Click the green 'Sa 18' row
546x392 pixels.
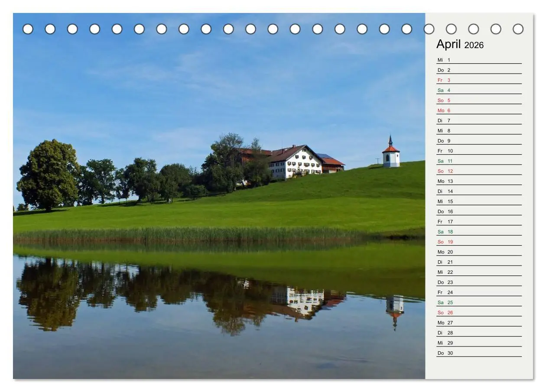coord(479,232)
